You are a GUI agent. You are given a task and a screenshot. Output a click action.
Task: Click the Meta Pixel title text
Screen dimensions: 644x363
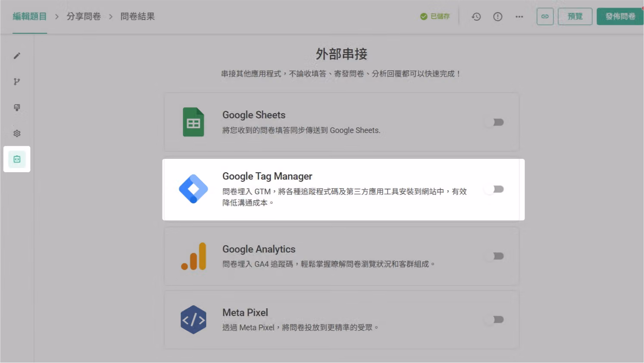pyautogui.click(x=245, y=312)
